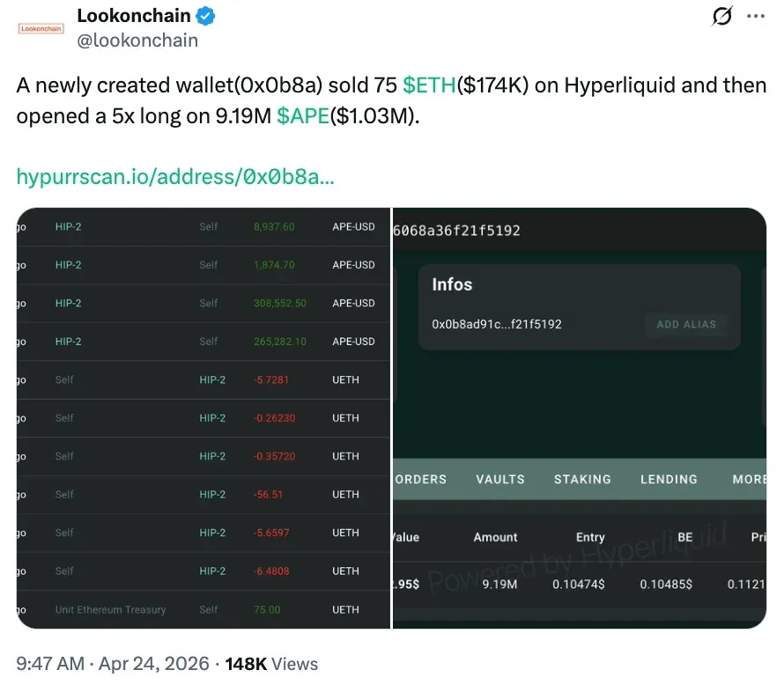
Task: Switch to the VAULTS tab
Action: tap(499, 479)
